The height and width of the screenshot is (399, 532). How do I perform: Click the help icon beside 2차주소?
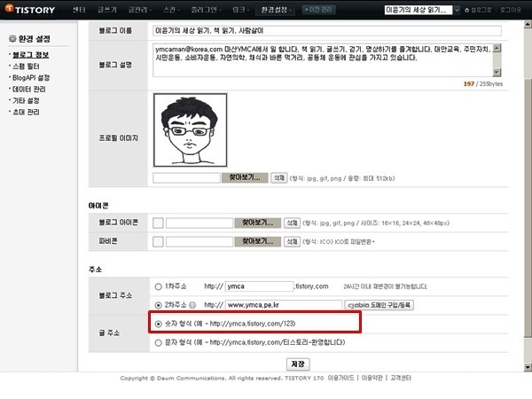(x=192, y=305)
